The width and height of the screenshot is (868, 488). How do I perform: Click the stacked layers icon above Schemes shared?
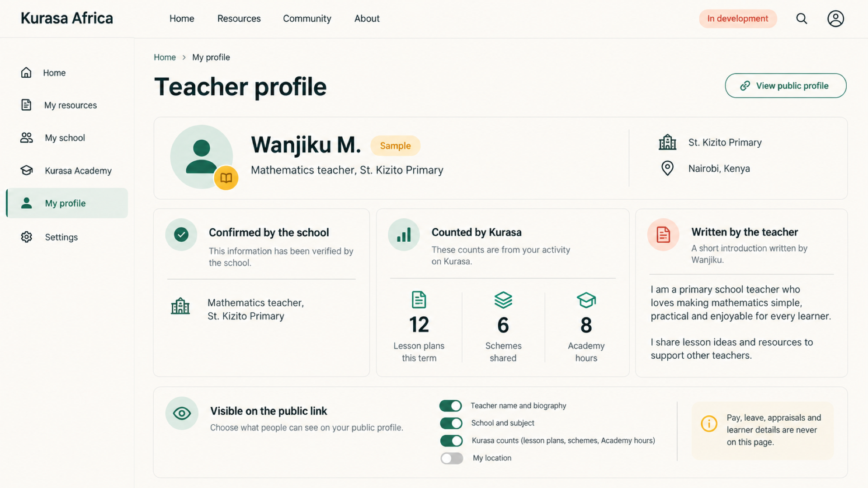pos(503,300)
